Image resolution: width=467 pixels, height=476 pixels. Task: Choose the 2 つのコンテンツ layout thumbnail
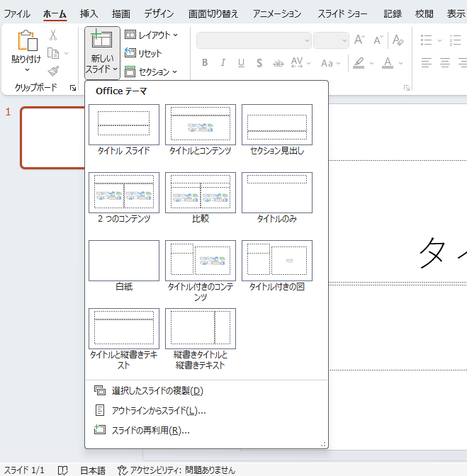[x=124, y=193]
